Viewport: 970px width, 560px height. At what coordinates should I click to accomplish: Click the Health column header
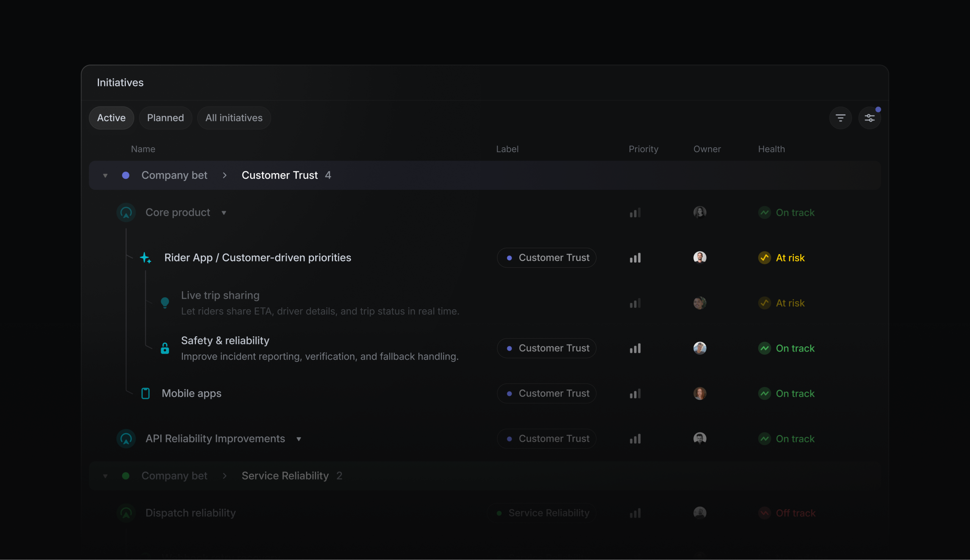pyautogui.click(x=771, y=149)
